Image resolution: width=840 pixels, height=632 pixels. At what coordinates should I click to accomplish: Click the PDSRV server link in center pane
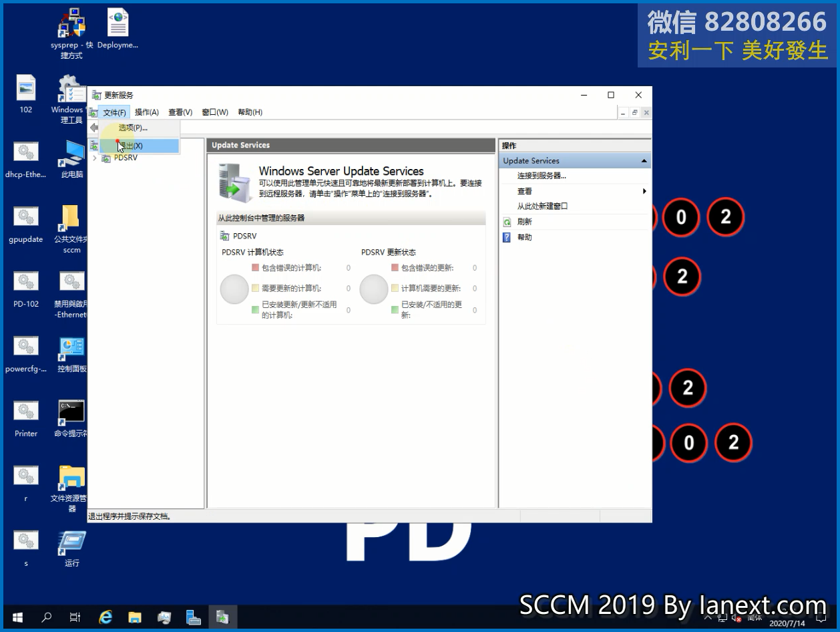(244, 236)
